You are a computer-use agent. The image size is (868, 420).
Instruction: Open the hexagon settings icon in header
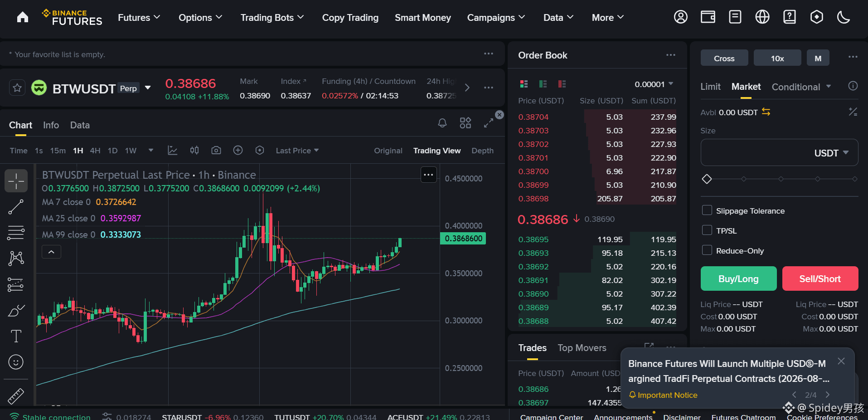coord(816,17)
